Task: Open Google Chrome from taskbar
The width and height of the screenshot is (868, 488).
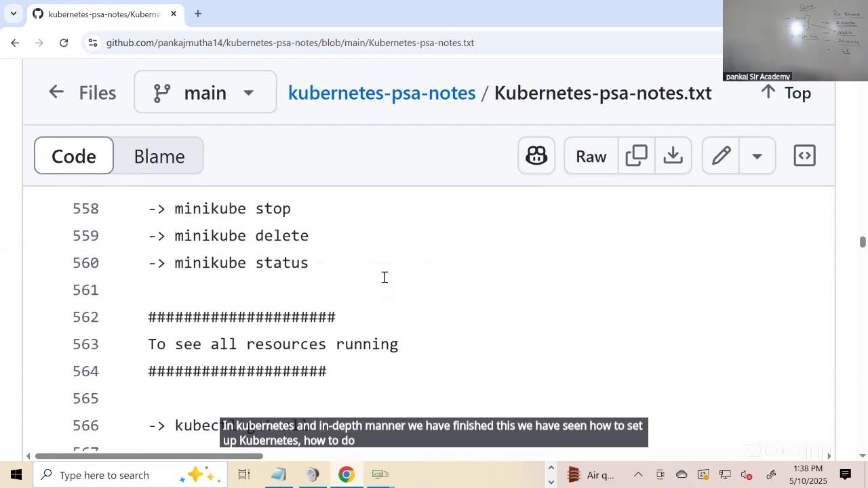Action: pyautogui.click(x=346, y=474)
